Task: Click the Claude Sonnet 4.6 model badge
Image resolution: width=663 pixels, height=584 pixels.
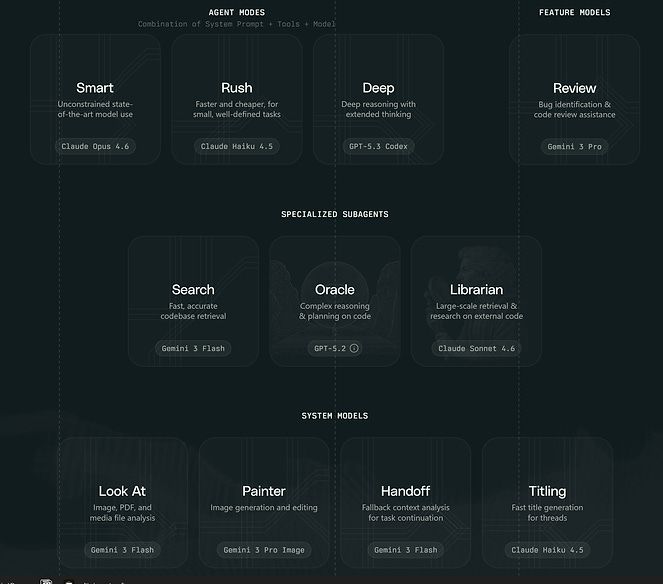Action: (x=477, y=348)
